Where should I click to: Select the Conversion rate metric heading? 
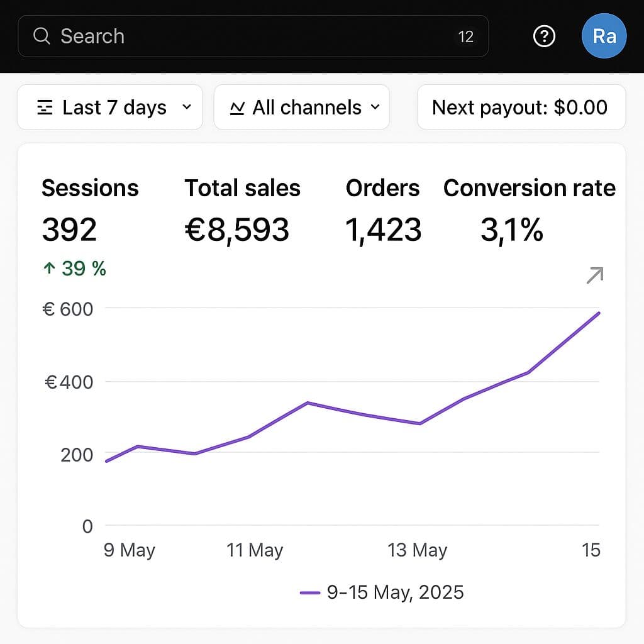[530, 188]
